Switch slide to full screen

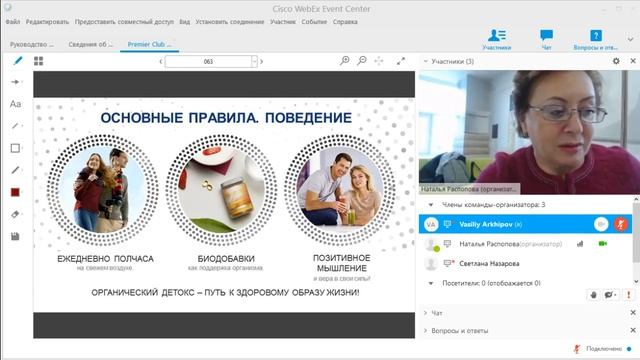401,61
